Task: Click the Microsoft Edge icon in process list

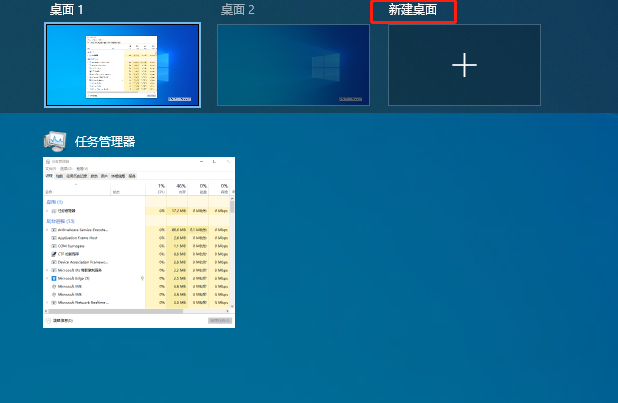Action: pos(53,278)
